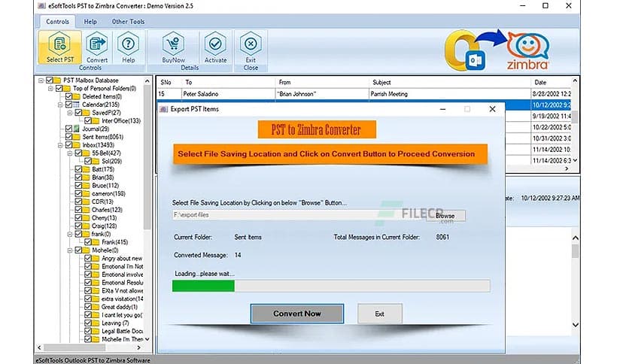Image resolution: width=629 pixels, height=364 pixels.
Task: Collapse the Top of Personal Folders node
Action: (x=50, y=89)
